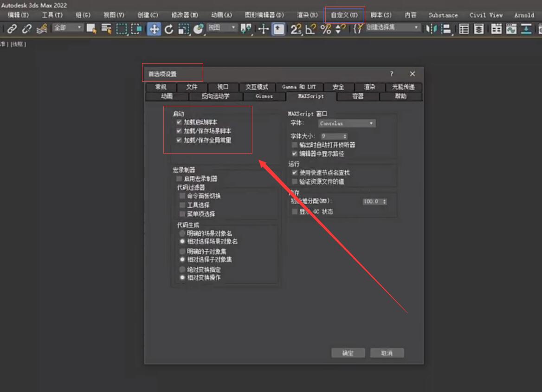Click the Select and Link chain icon

click(12, 29)
